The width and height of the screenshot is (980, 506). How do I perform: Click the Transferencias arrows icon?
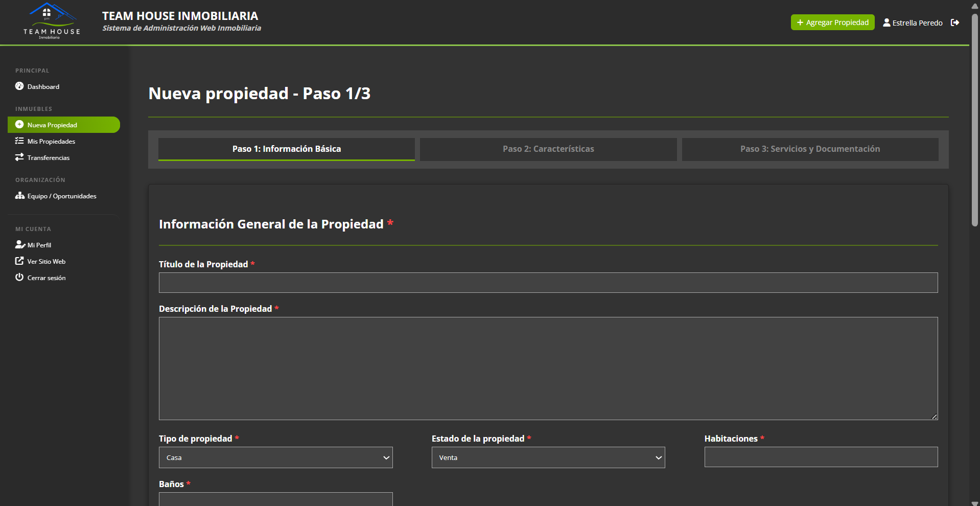coord(19,157)
